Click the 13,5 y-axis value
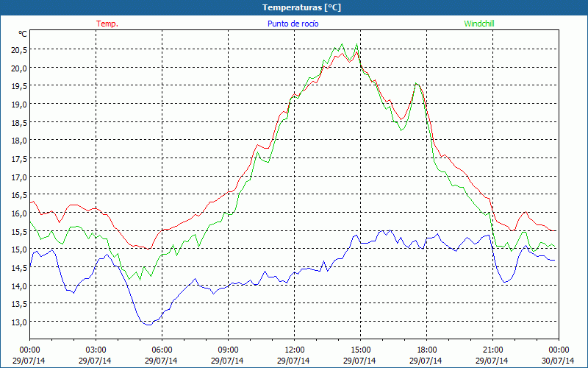 coord(18,304)
